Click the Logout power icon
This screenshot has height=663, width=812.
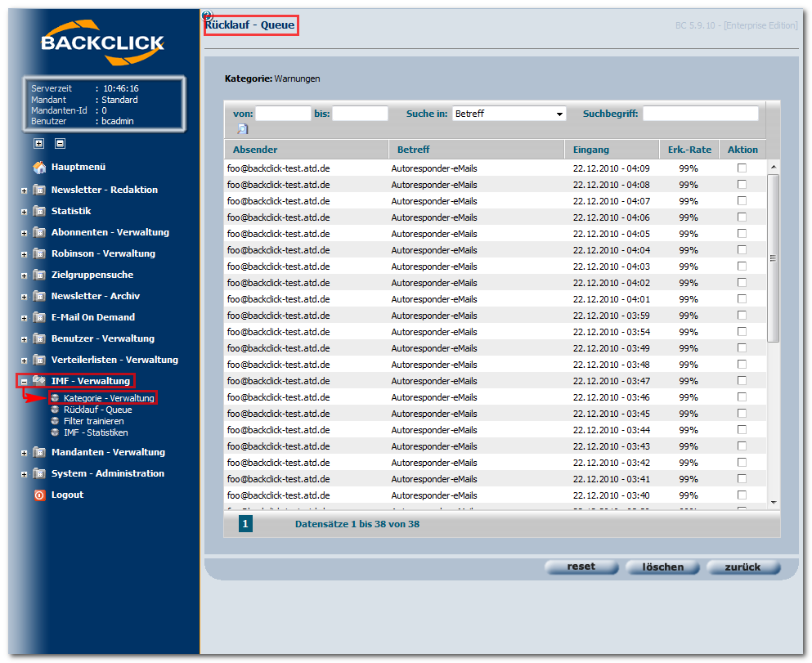point(40,495)
